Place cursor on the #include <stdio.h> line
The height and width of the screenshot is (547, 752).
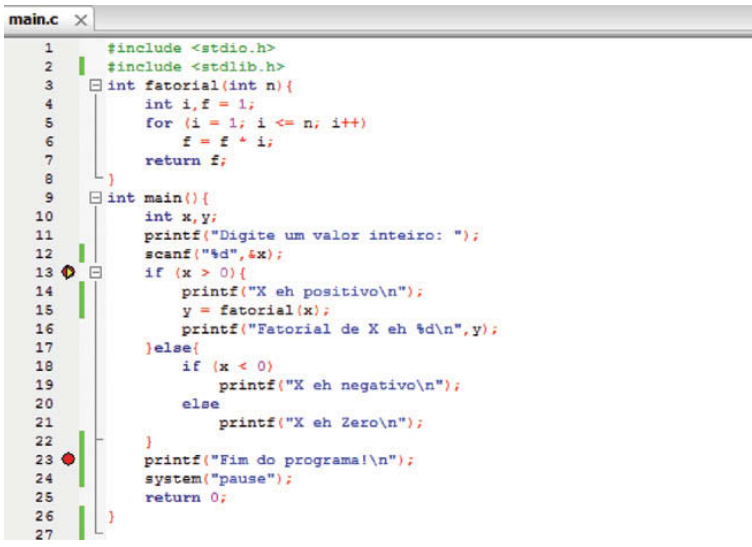click(x=190, y=47)
